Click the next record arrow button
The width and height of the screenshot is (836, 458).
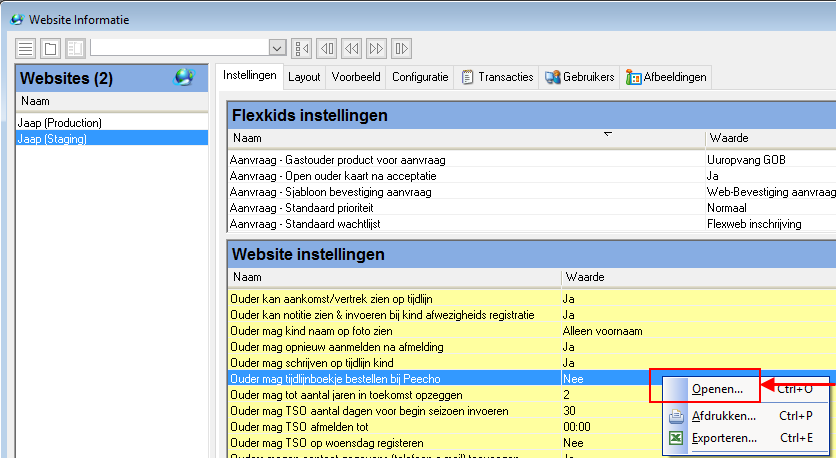click(x=401, y=48)
